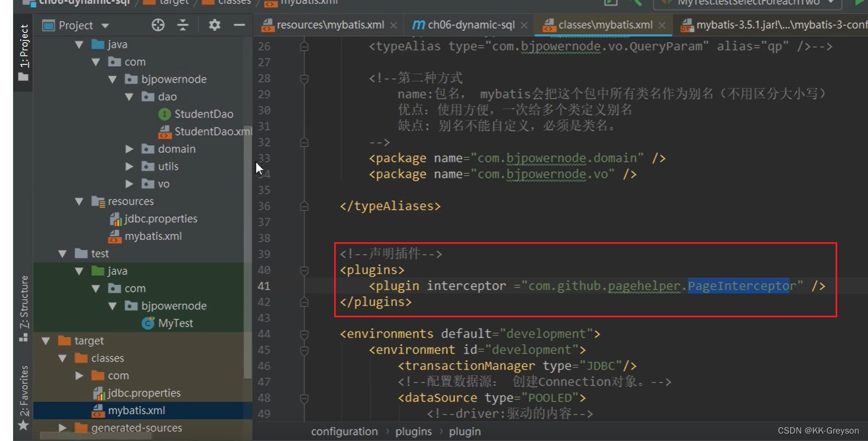The image size is (868, 441).
Task: Click line number 41 in gutter
Action: click(264, 286)
